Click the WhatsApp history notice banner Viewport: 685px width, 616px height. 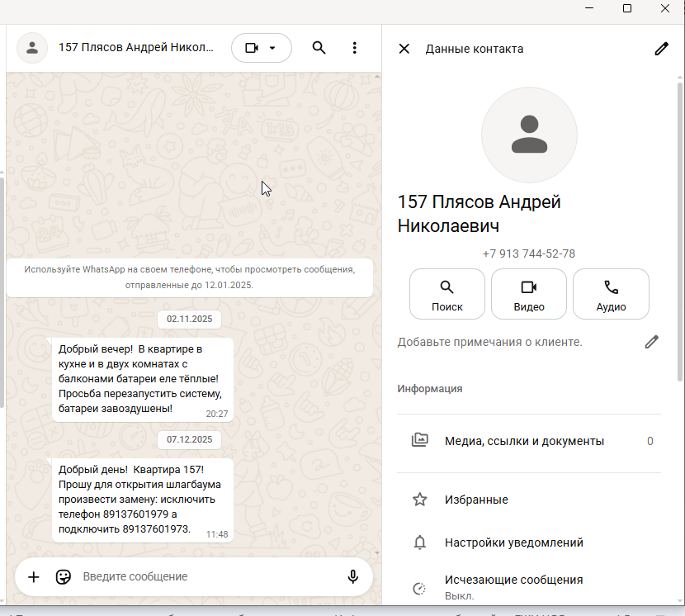tap(190, 277)
